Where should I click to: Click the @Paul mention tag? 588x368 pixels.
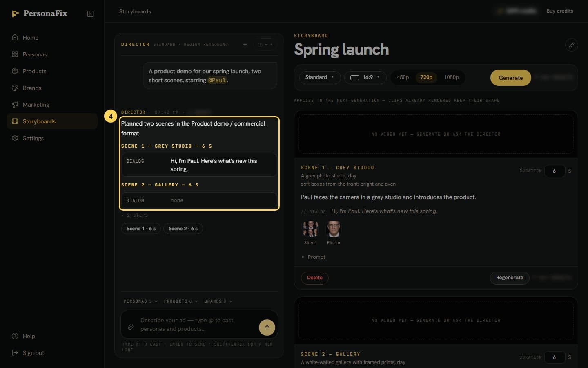(217, 80)
